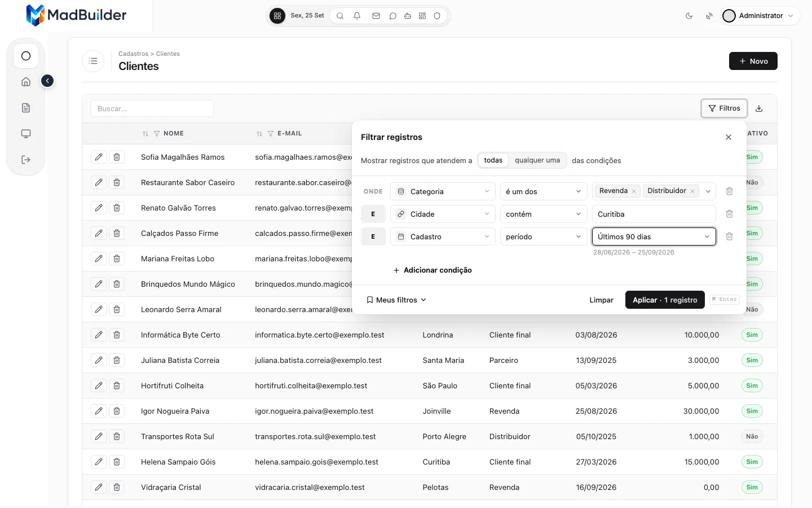Viewport: 812px width, 508px height.
Task: Sort the table by the NOME column
Action: tap(145, 134)
